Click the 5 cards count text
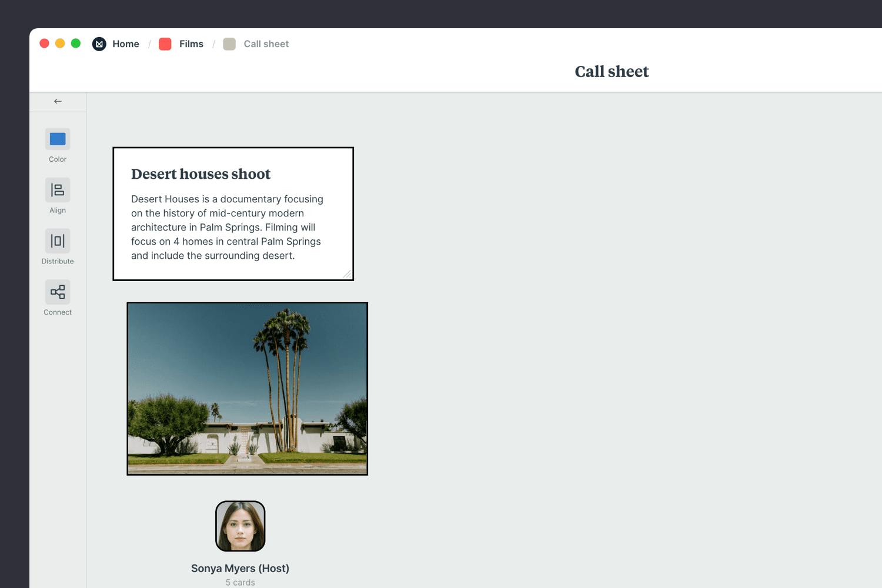The height and width of the screenshot is (588, 882). [x=240, y=582]
